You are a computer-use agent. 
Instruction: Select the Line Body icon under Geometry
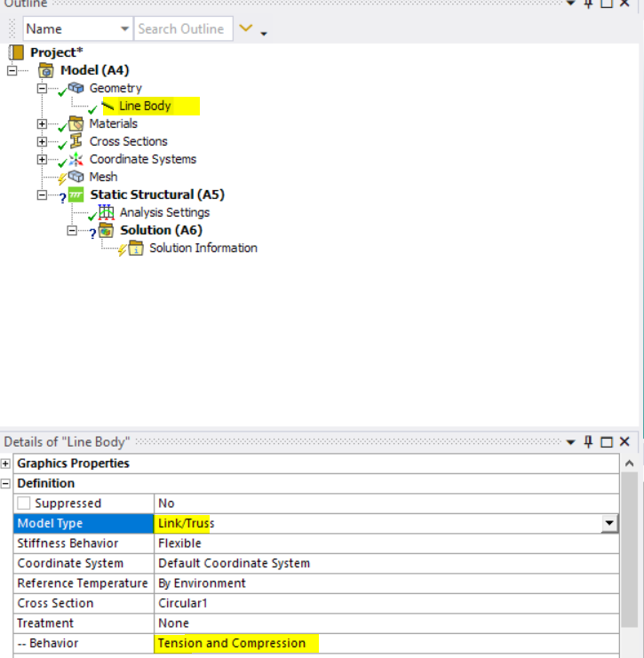(107, 107)
